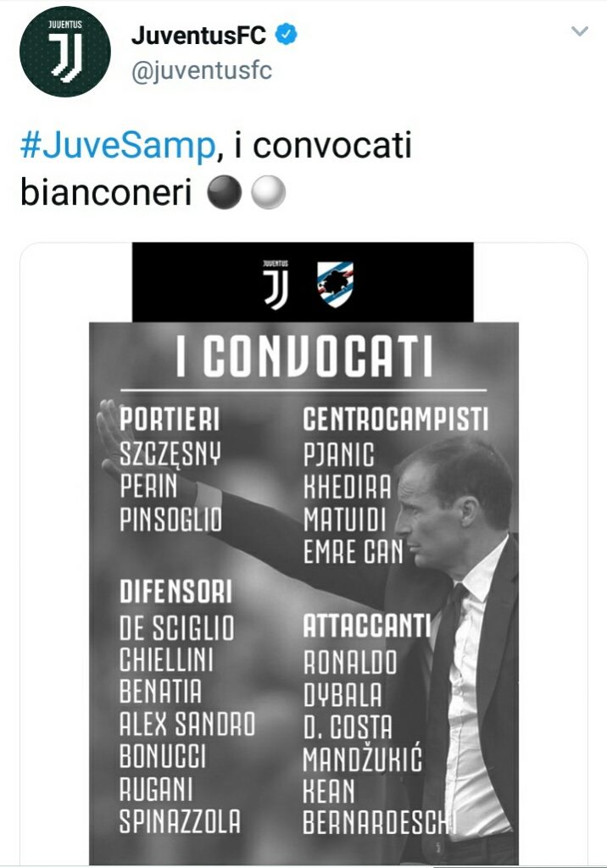Click the ATTACCANTI heading
607x868 pixels.
click(367, 627)
